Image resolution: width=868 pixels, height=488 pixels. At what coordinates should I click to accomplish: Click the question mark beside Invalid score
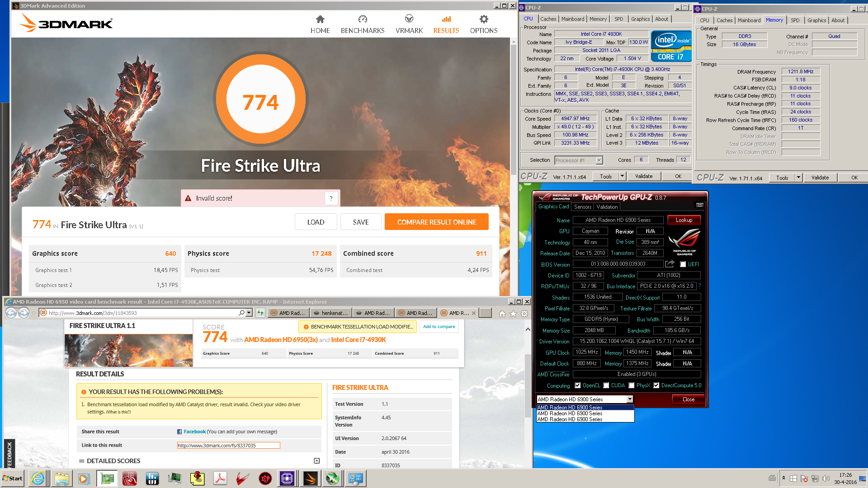[x=331, y=198]
